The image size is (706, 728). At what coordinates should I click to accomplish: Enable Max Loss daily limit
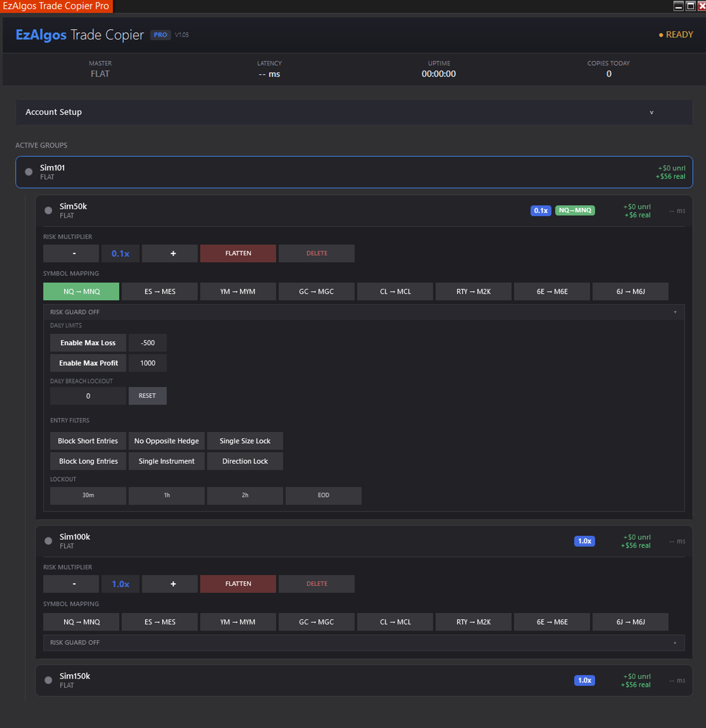coord(88,343)
